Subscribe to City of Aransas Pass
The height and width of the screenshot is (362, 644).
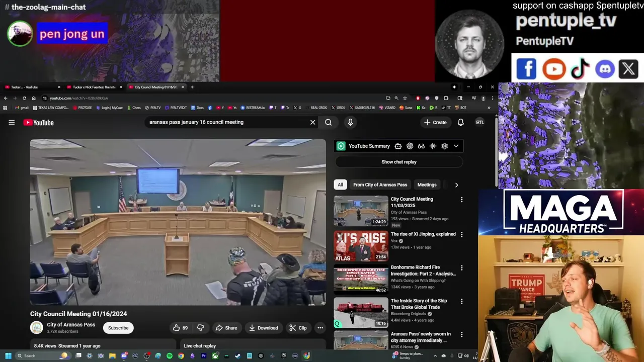(118, 328)
